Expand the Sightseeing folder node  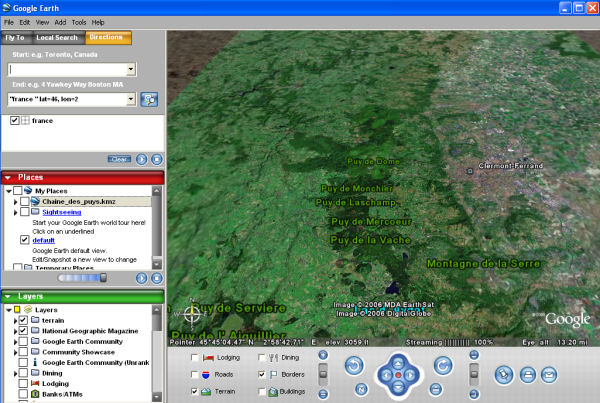click(15, 212)
